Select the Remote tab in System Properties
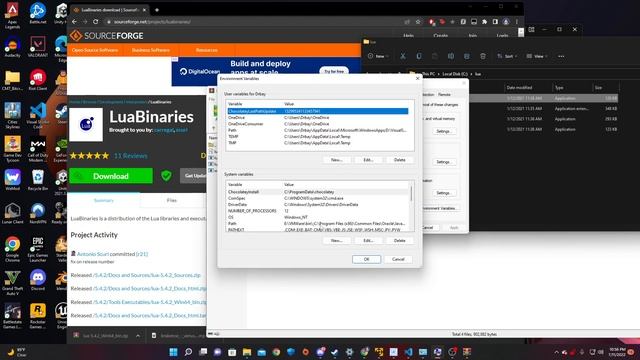 [444, 94]
